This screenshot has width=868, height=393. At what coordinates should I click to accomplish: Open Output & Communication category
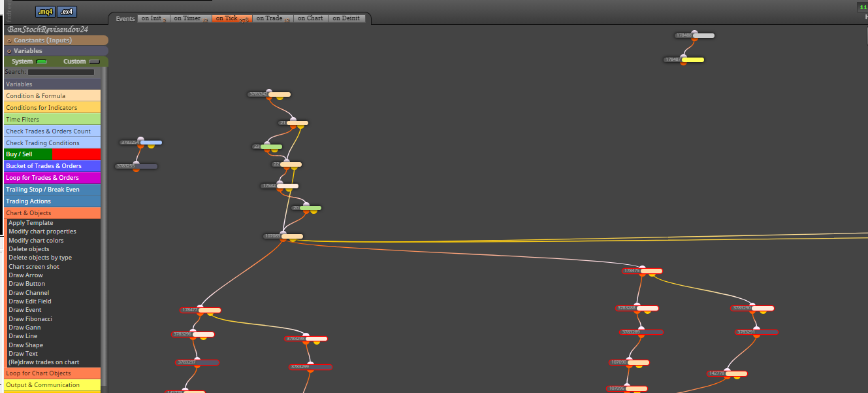(x=52, y=385)
